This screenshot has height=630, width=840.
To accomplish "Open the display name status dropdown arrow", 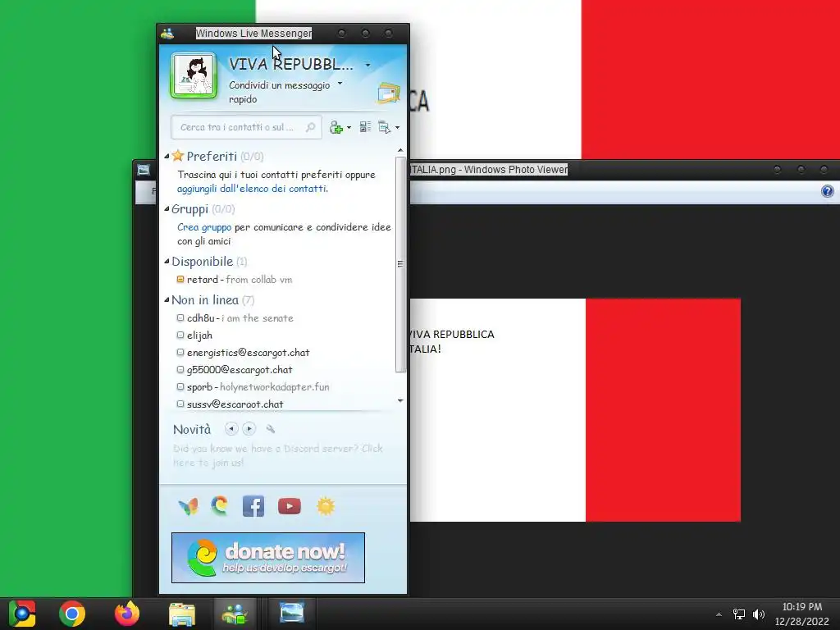I will [x=367, y=66].
